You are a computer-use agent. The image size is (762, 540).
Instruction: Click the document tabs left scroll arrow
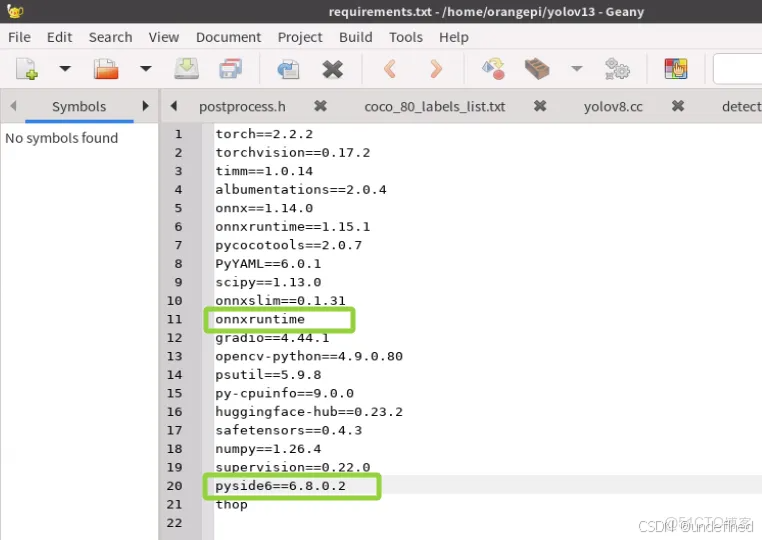(173, 105)
